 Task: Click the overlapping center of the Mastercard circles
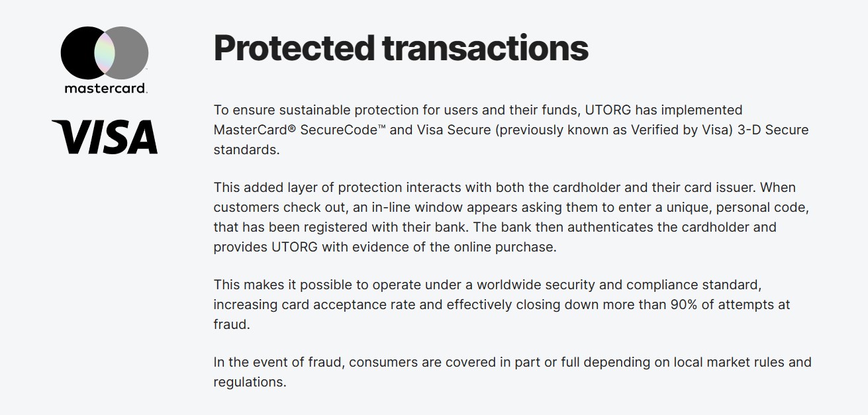coord(105,53)
